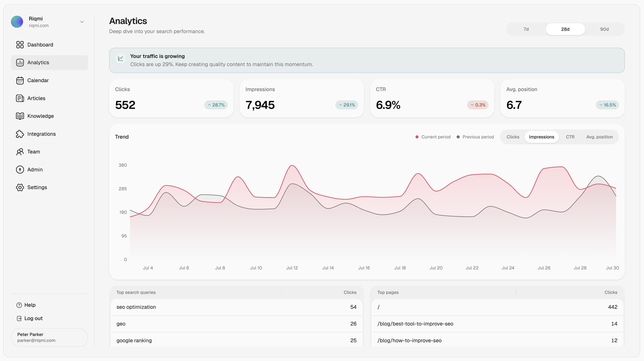Click the Riqmi gradient avatar
Image resolution: width=644 pixels, height=361 pixels.
[17, 22]
